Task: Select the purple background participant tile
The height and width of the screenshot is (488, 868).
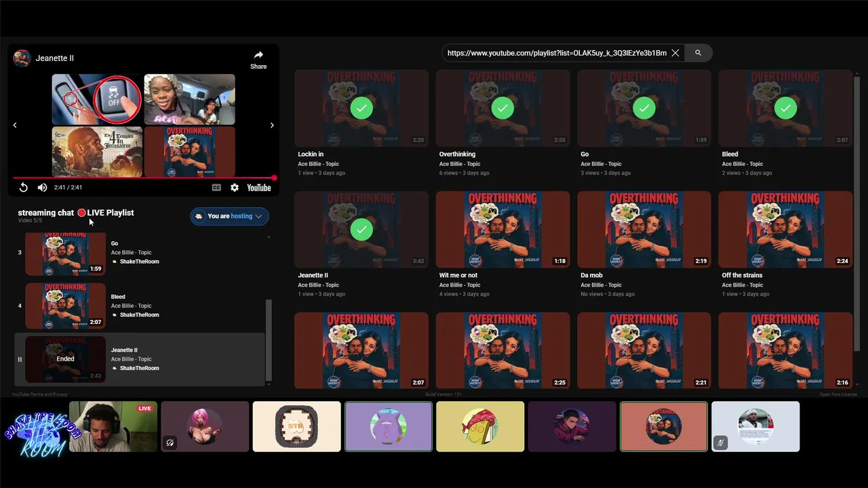Action: [x=389, y=426]
